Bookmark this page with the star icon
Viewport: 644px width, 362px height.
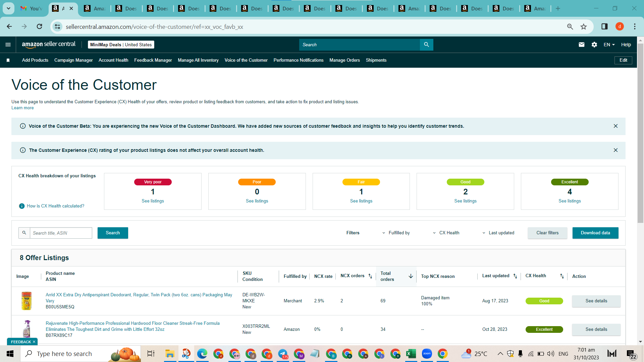click(x=584, y=26)
